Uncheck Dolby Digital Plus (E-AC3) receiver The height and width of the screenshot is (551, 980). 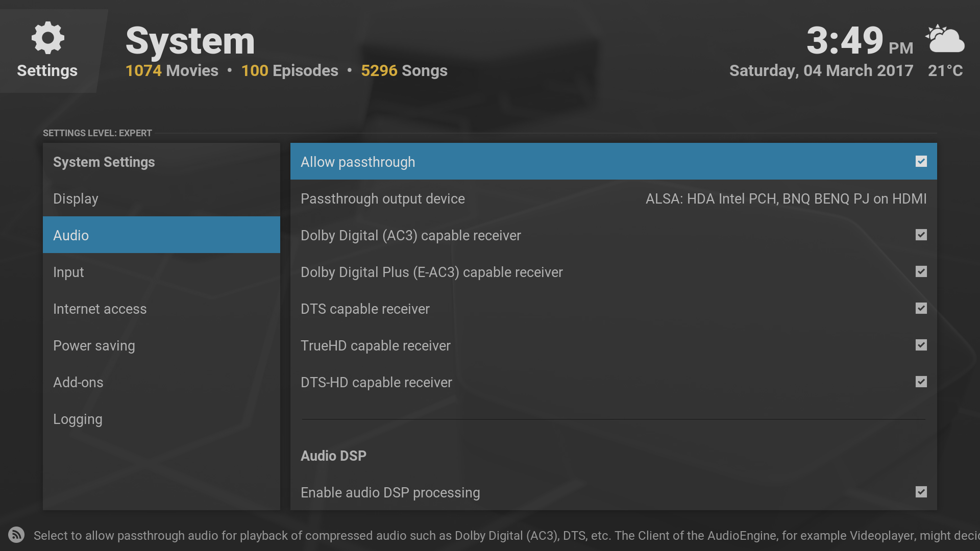(921, 272)
